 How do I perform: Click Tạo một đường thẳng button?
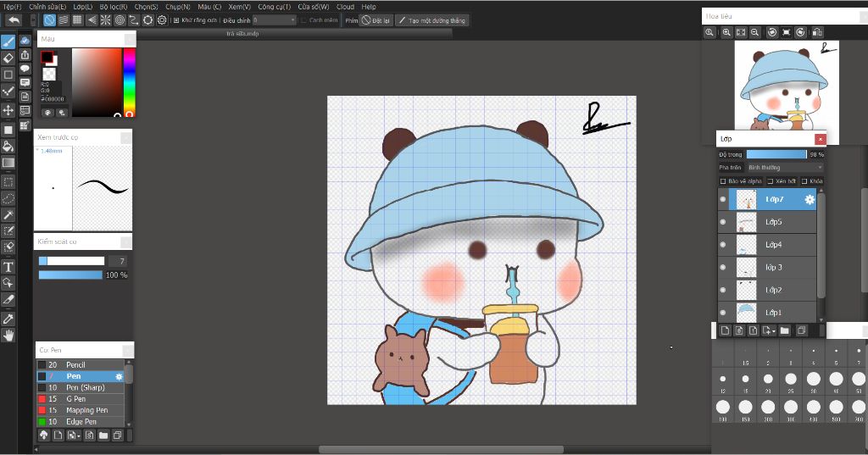tap(432, 20)
